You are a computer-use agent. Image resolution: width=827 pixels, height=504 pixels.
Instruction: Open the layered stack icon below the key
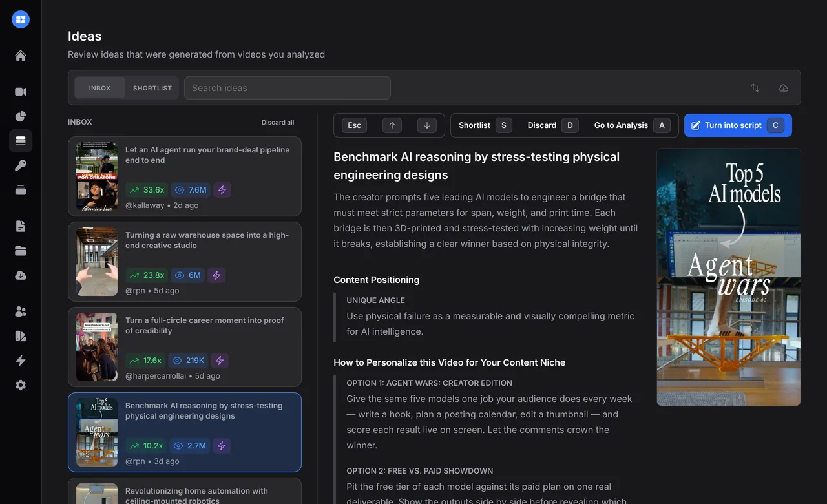pos(21,190)
